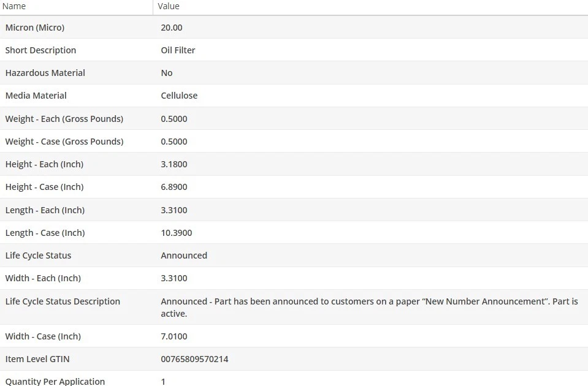Click the Name column header
588x386 pixels.
point(14,6)
